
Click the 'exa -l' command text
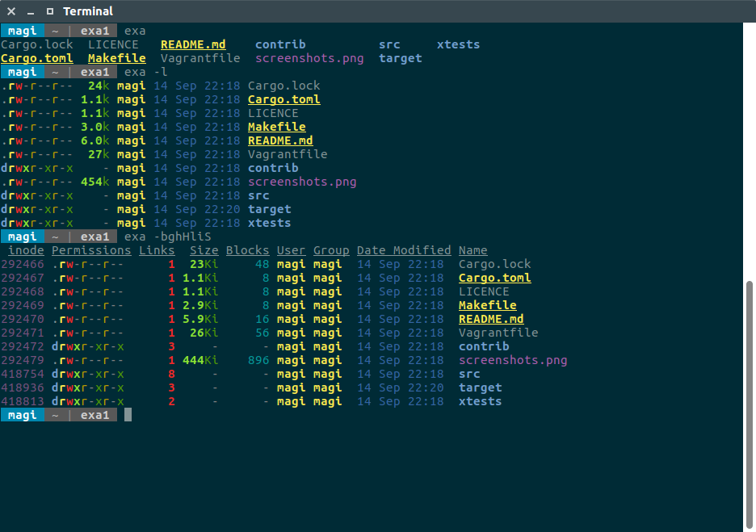[145, 72]
